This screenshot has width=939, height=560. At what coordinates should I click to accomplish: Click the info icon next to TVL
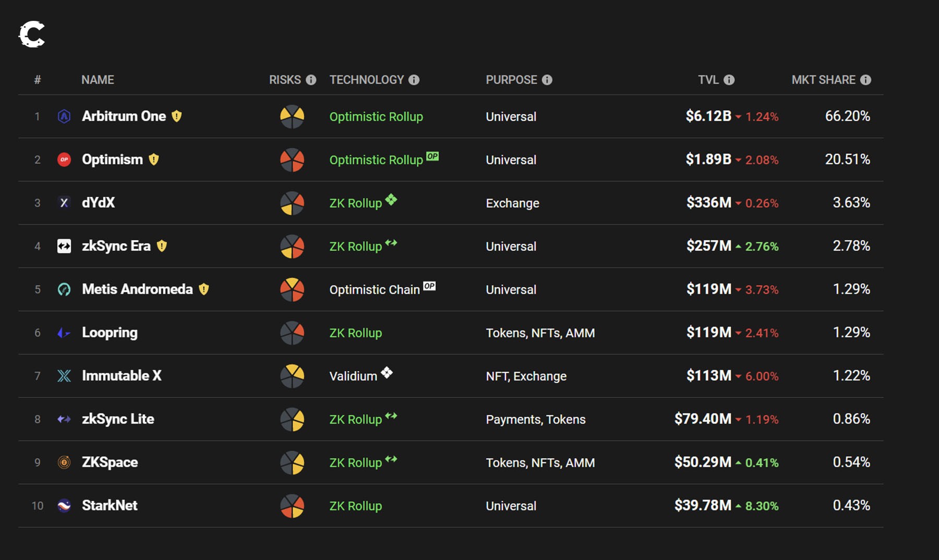pos(729,80)
